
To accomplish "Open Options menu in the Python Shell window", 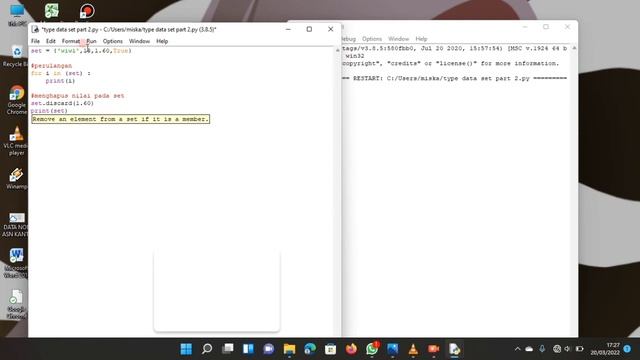I will tap(372, 39).
